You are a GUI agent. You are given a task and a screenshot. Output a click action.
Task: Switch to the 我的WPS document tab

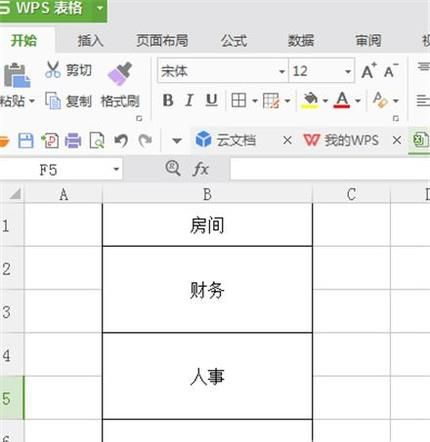[x=341, y=140]
